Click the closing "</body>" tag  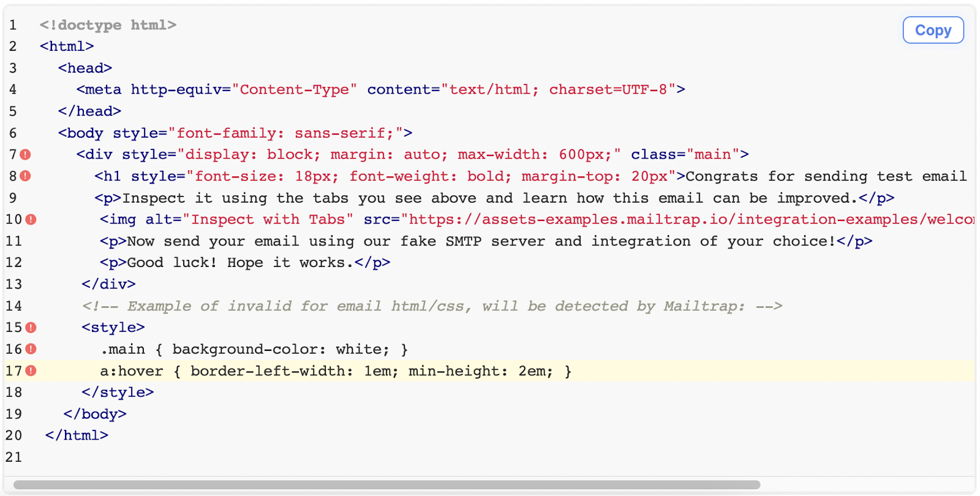95,414
